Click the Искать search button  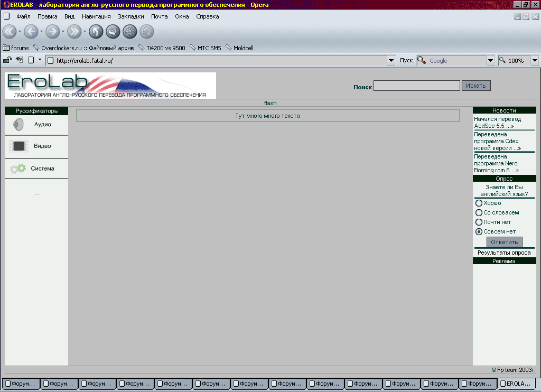tap(476, 86)
